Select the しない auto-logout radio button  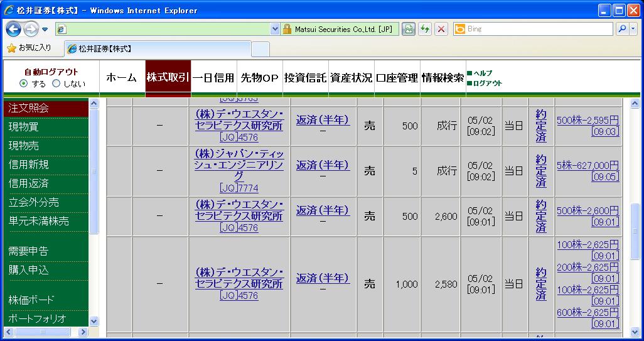56,84
